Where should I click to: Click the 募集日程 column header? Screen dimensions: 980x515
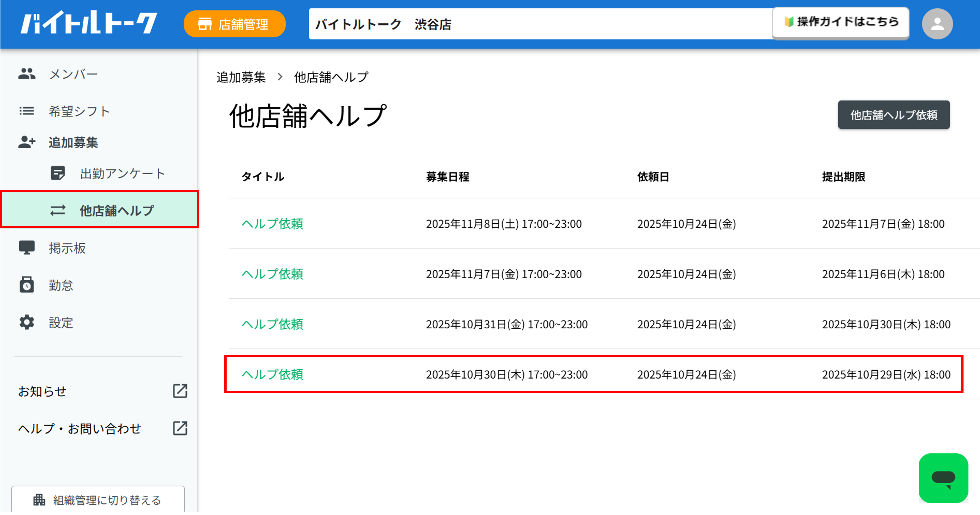(x=447, y=176)
